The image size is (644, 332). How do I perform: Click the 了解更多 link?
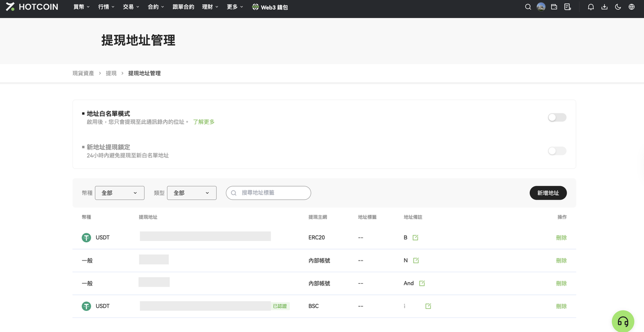(204, 122)
